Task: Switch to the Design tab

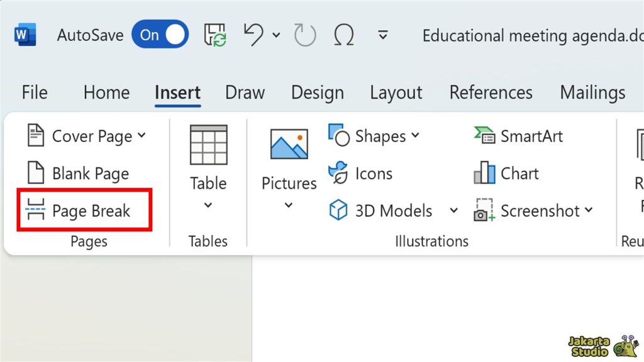Action: (x=317, y=93)
